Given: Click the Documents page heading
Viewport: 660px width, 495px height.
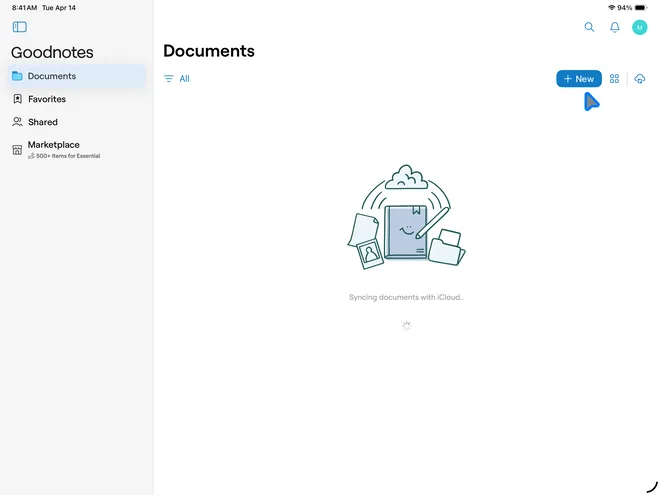Looking at the screenshot, I should coord(209,51).
